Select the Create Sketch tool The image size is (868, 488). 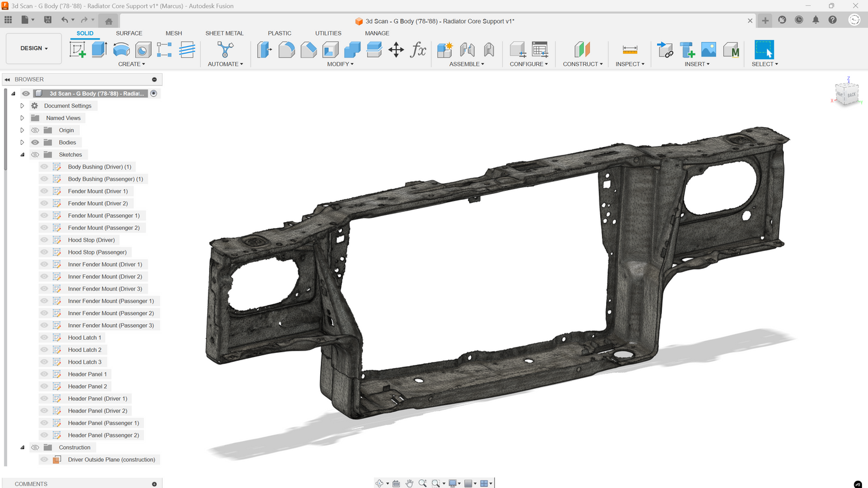point(77,50)
